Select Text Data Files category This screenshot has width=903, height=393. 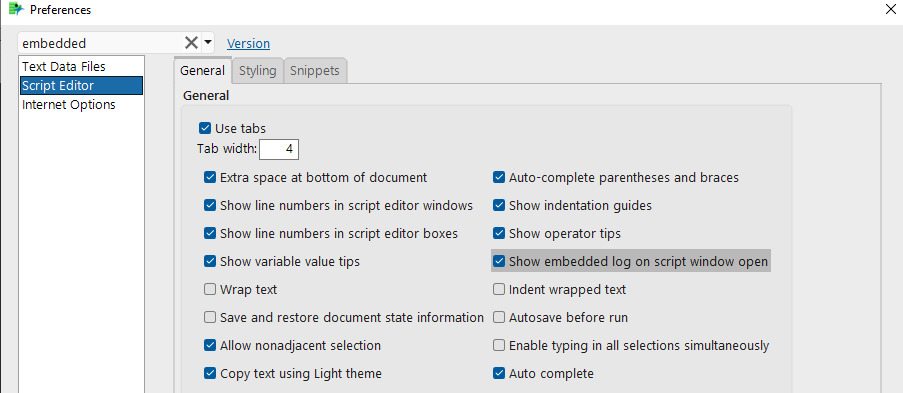81,66
